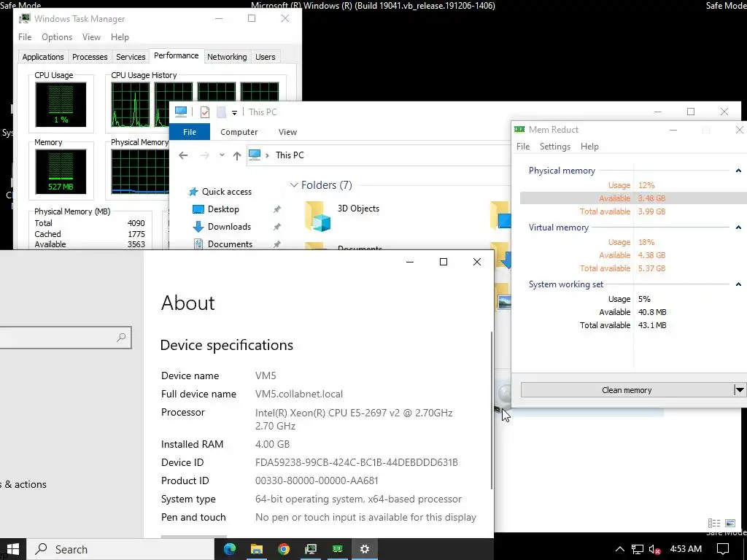
Task: Click the pin icon beside Documents
Action: [x=276, y=244]
